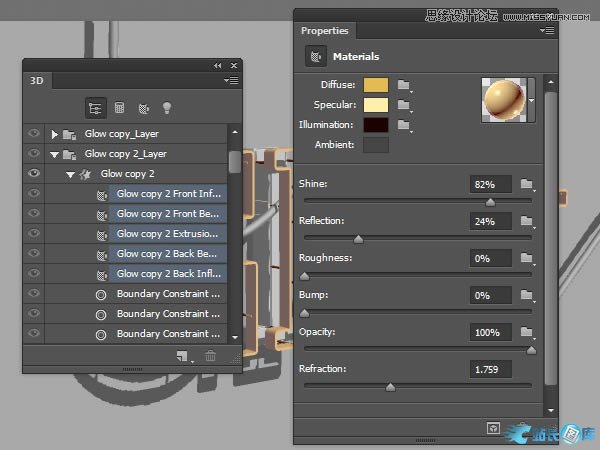This screenshot has width=600, height=450.
Task: Open the material preset picker dropdown
Action: coord(531,100)
